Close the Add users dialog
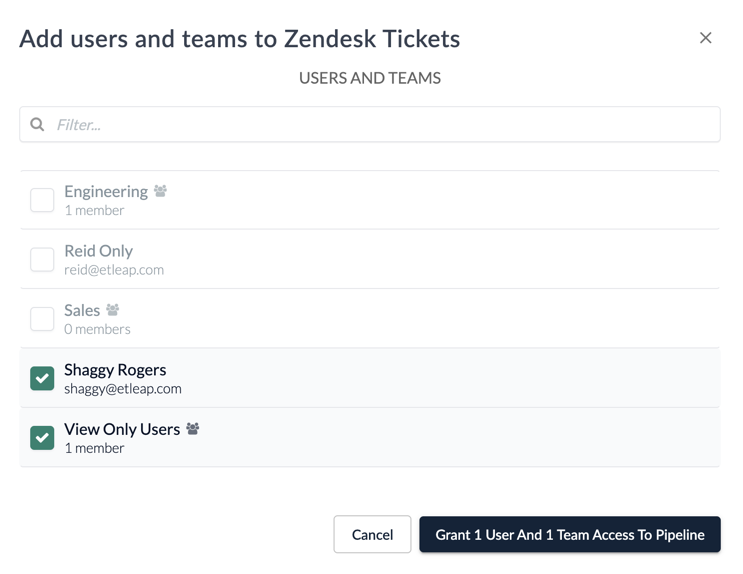Viewport: 743px width, 574px height. 705,38
